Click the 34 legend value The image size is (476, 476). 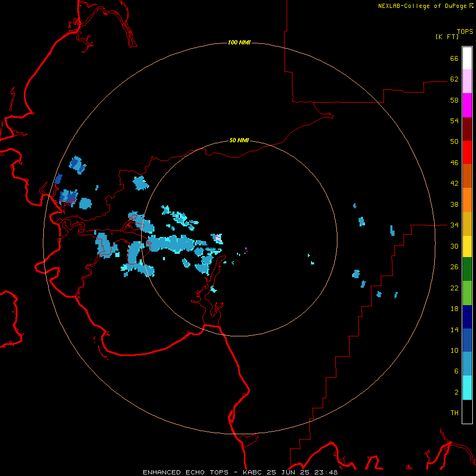(x=454, y=225)
